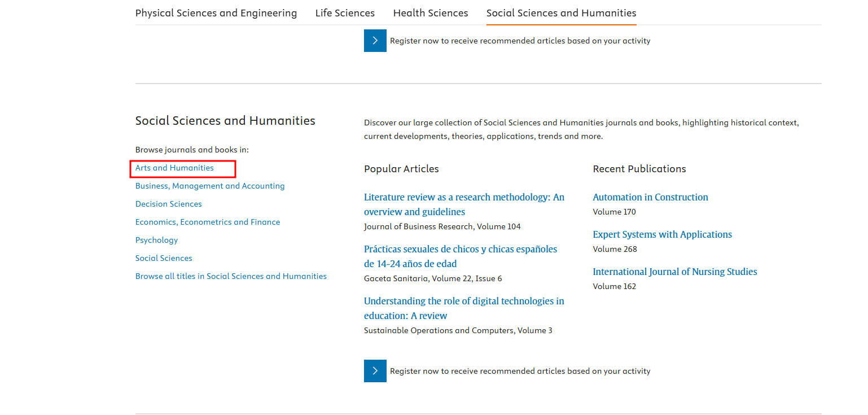View Expert Systems with Applications journal
The width and height of the screenshot is (868, 415).
pyautogui.click(x=662, y=234)
